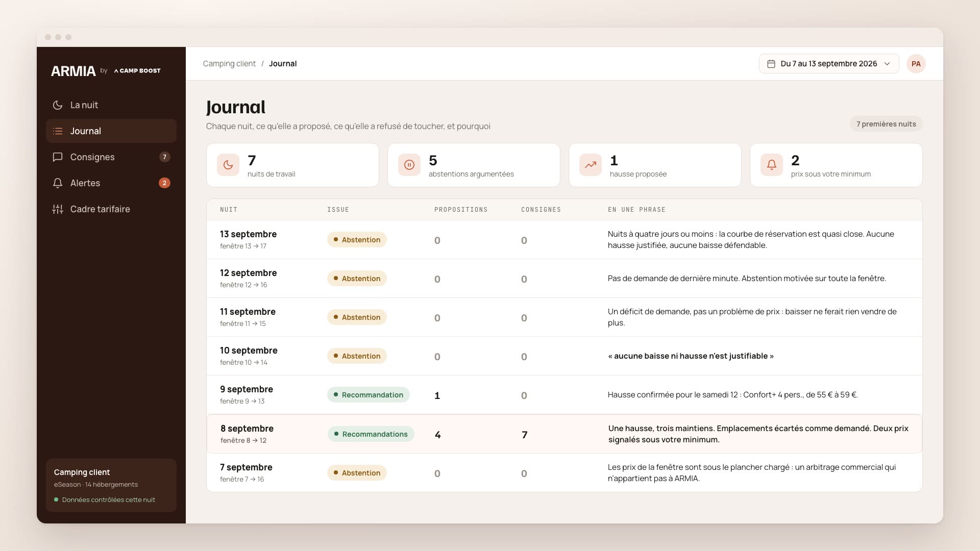Select the Journal sidebar item
This screenshot has width=980, height=551.
111,131
